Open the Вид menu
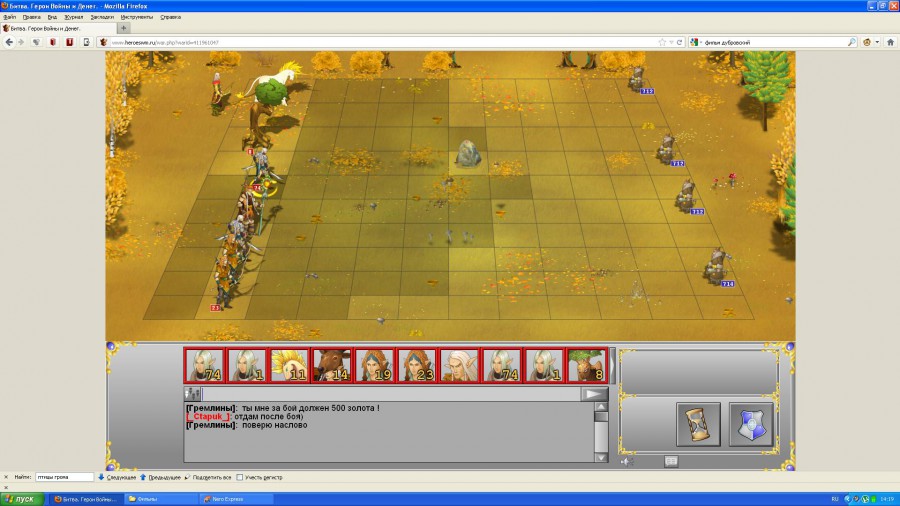 coord(52,17)
